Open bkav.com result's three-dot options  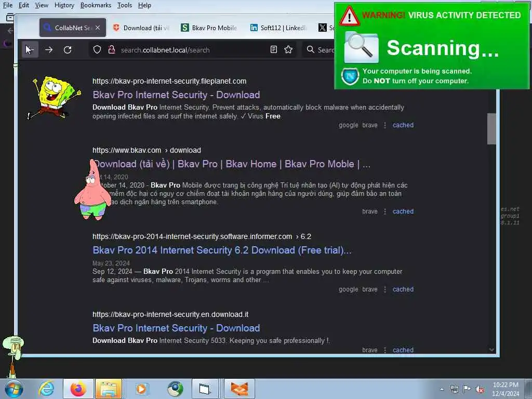(x=385, y=211)
